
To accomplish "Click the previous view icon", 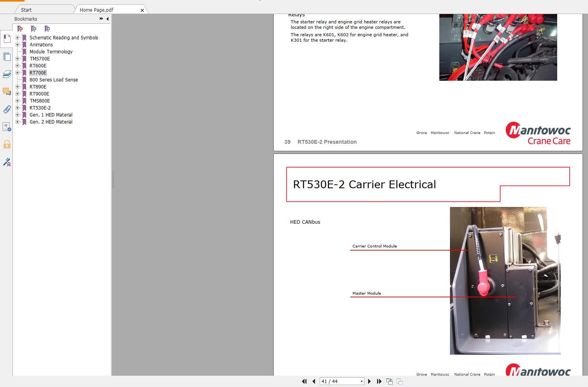I will 390,382.
